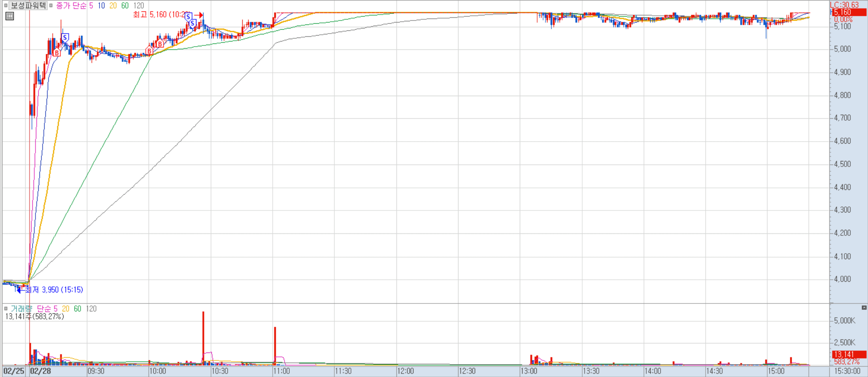The width and height of the screenshot is (868, 377).
Task: Select the volume panel's 120 average label
Action: click(91, 309)
